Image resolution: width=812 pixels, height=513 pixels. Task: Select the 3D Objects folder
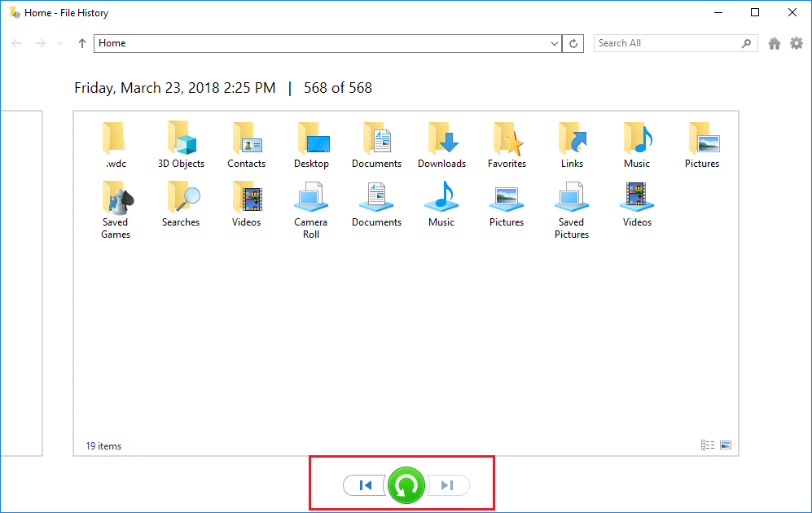click(181, 144)
